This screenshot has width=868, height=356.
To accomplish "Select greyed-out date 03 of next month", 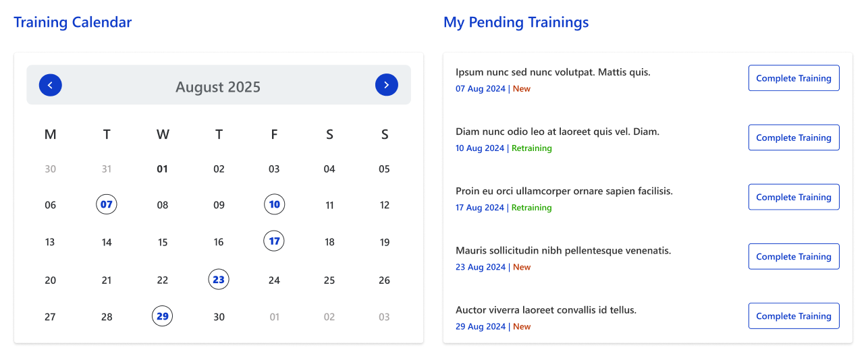I will tap(384, 317).
